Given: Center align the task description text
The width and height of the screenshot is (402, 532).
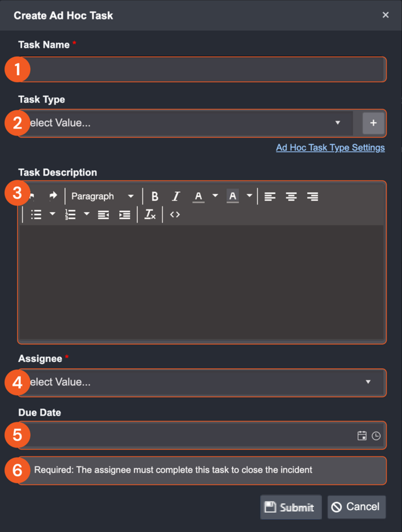Looking at the screenshot, I should (291, 196).
